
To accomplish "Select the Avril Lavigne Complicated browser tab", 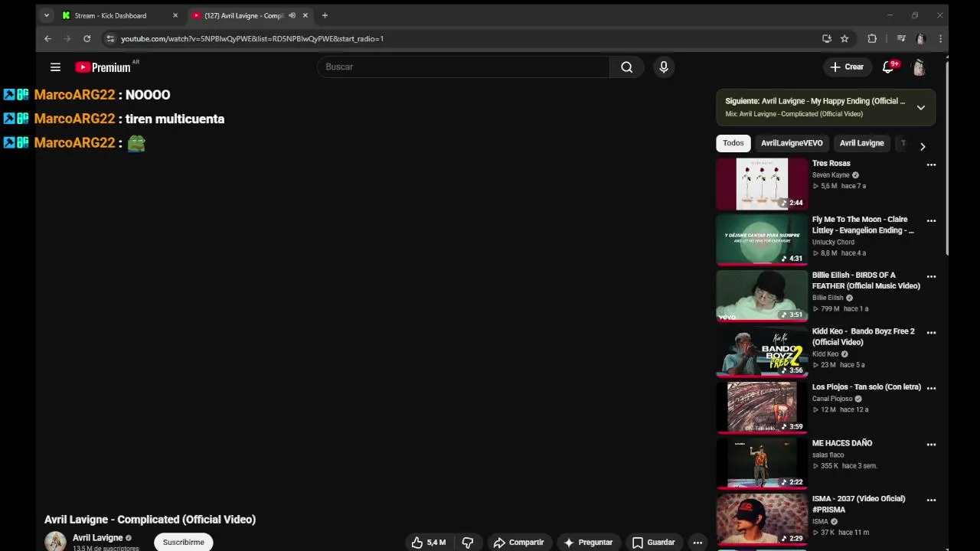I will (x=250, y=15).
